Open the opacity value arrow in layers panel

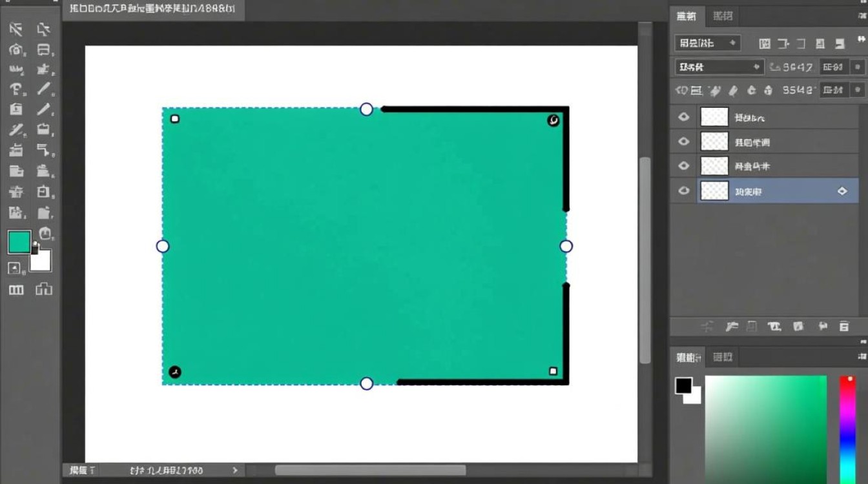[858, 66]
